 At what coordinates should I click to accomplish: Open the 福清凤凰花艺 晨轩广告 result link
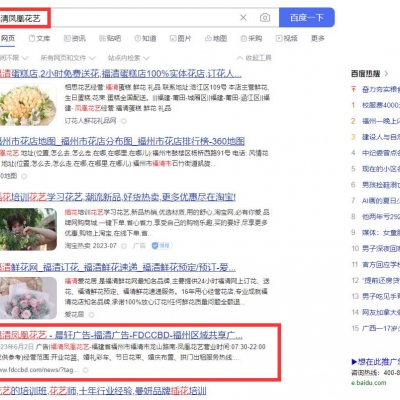121,335
